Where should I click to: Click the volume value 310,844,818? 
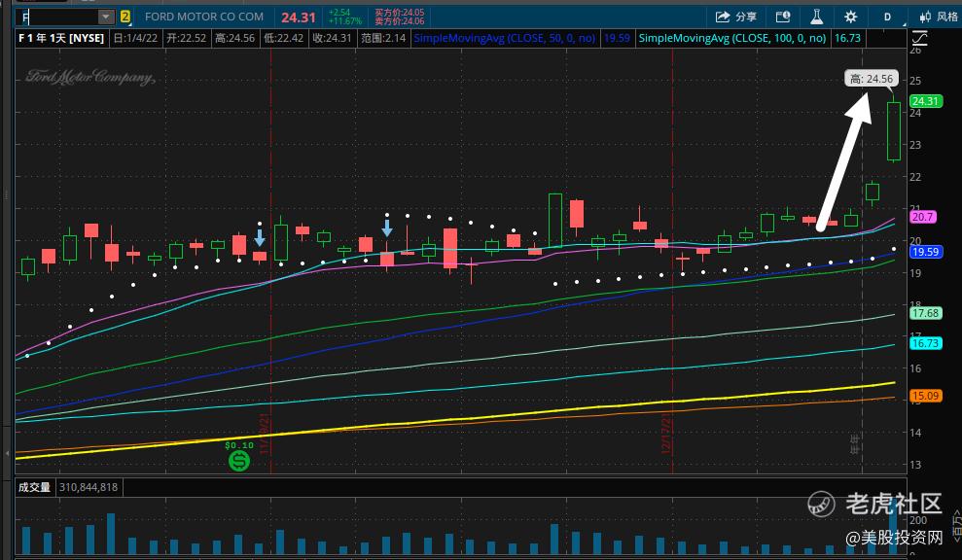point(89,488)
